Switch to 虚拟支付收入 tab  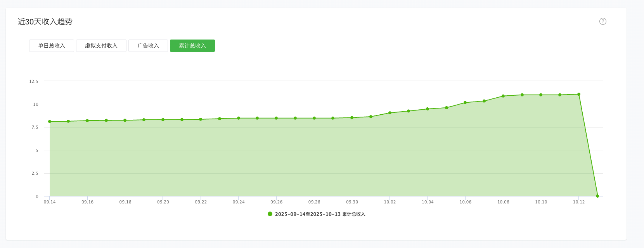tap(101, 46)
